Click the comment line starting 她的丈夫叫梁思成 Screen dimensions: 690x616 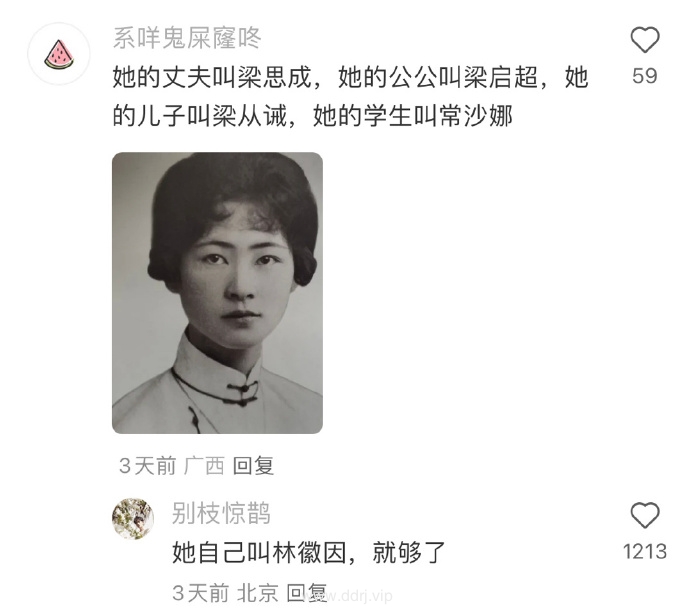(x=350, y=77)
